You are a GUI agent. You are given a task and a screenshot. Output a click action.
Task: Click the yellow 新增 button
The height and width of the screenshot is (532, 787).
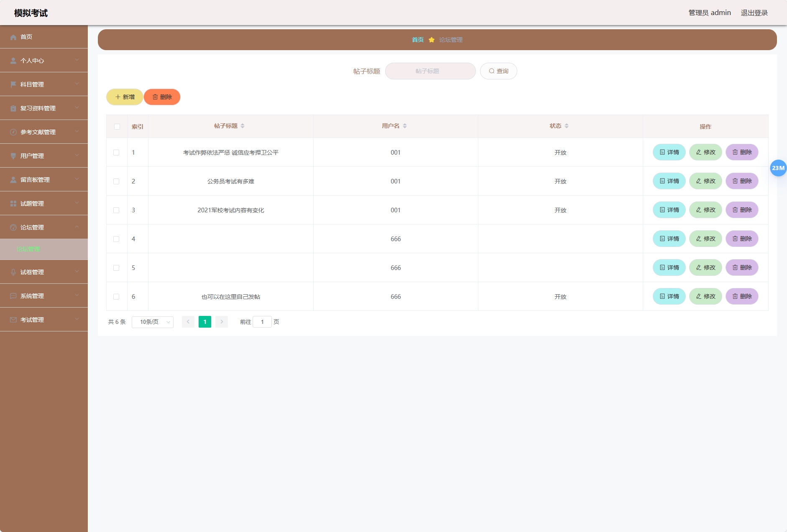coord(125,97)
